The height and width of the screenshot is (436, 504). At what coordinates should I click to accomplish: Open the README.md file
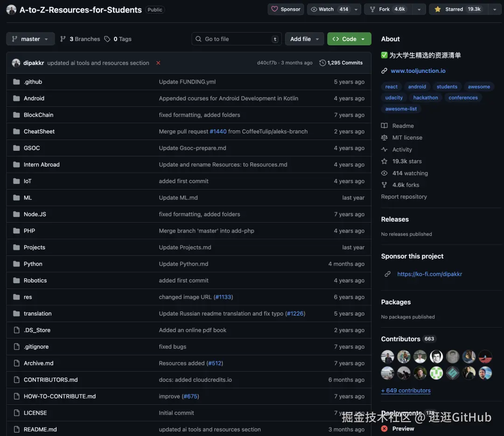point(40,429)
